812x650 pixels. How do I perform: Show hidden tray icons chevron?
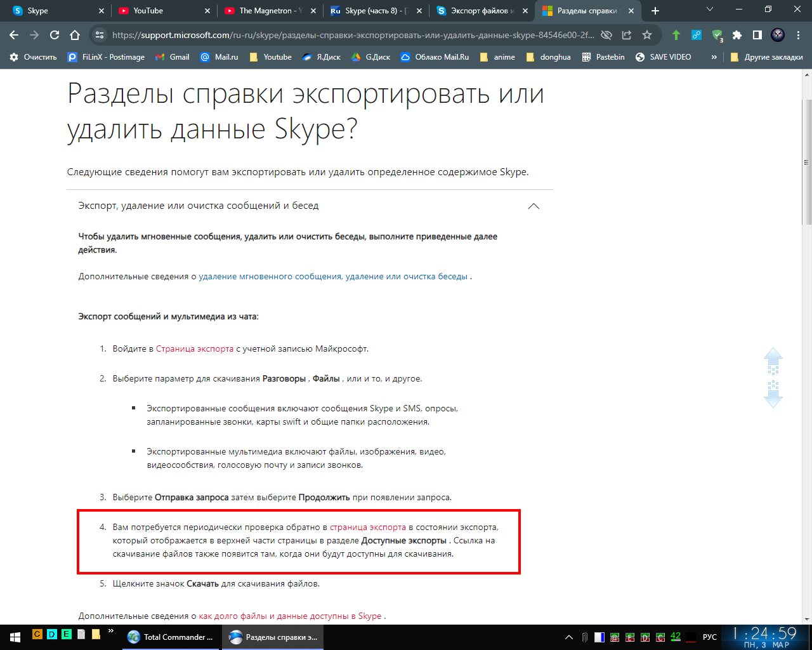569,637
